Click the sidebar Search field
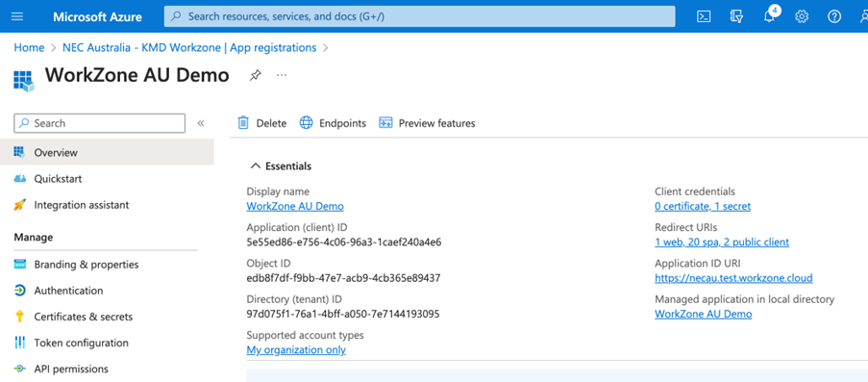The image size is (868, 382). point(100,123)
